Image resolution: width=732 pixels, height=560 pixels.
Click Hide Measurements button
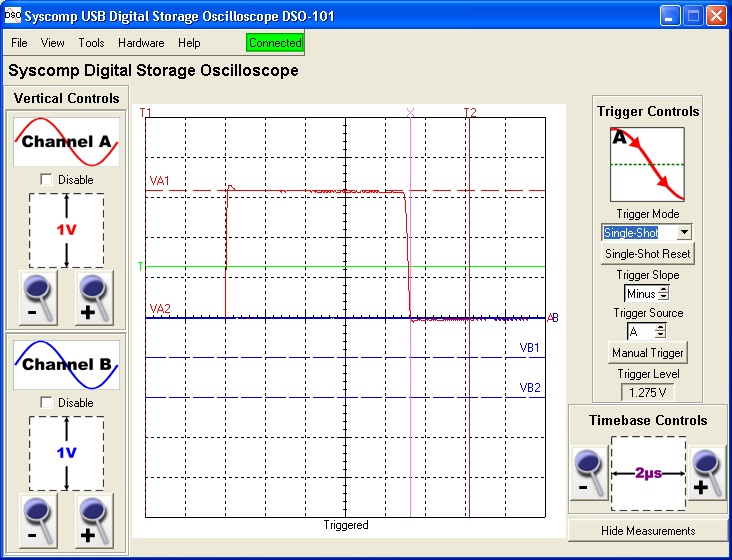(647, 530)
